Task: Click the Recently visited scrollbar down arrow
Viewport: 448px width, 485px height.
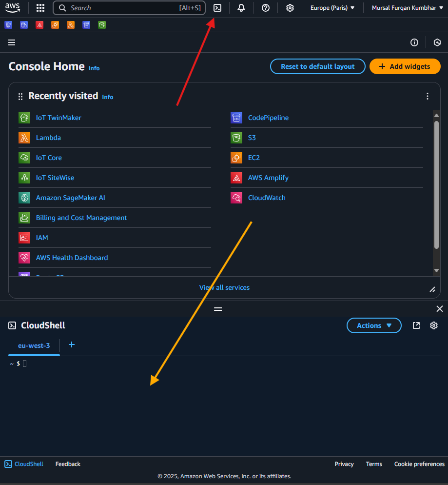Action: [436, 270]
